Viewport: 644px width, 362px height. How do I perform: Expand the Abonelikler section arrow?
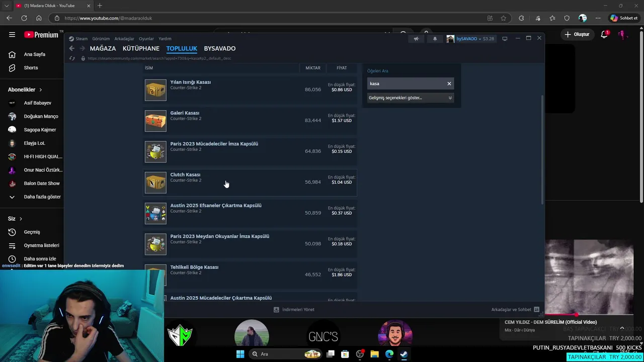(x=41, y=89)
